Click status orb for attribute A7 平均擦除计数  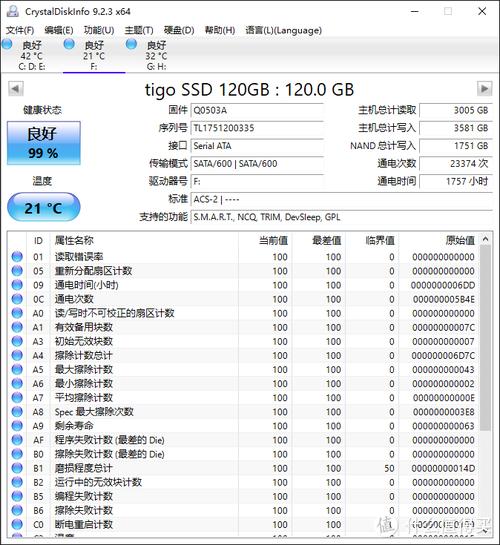17,398
